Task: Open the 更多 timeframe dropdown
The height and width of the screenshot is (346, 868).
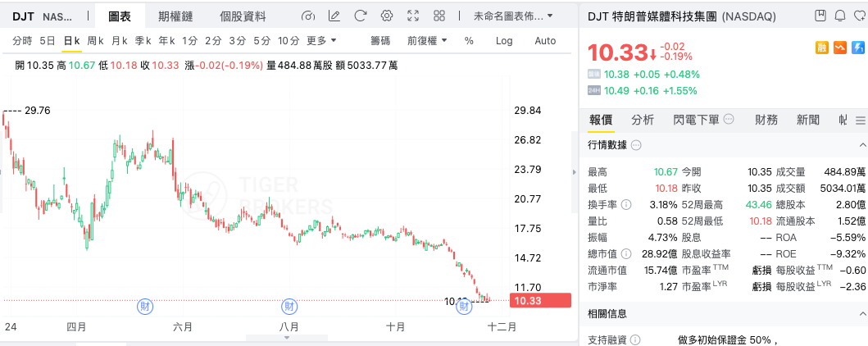Action: click(x=321, y=40)
